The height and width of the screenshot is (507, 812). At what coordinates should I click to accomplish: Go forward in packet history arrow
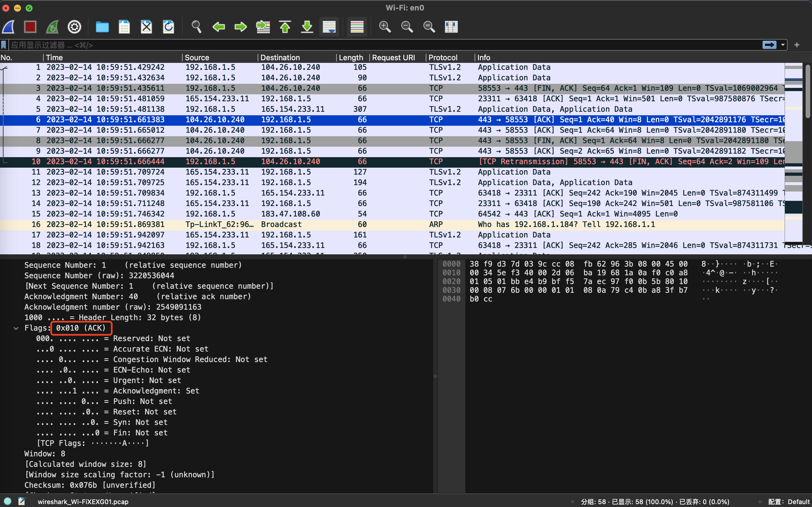(x=241, y=27)
